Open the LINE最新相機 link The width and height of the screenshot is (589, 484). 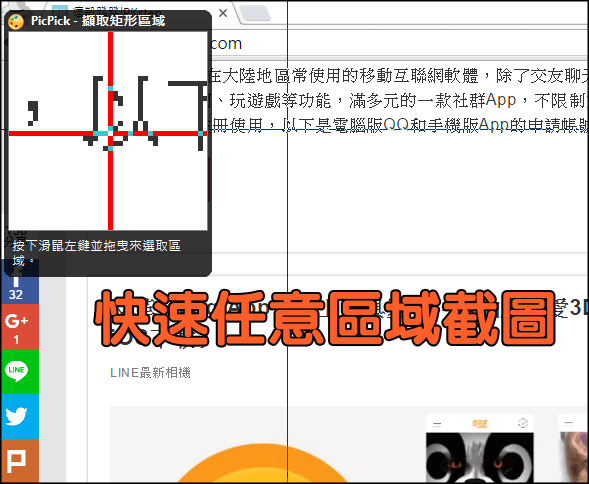click(x=150, y=373)
